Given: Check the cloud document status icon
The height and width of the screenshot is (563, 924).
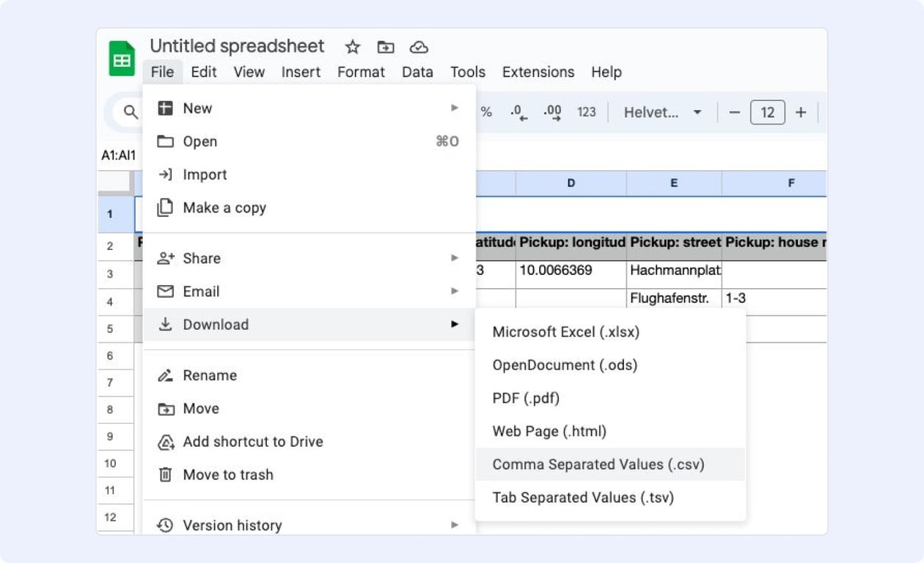Looking at the screenshot, I should tap(419, 47).
